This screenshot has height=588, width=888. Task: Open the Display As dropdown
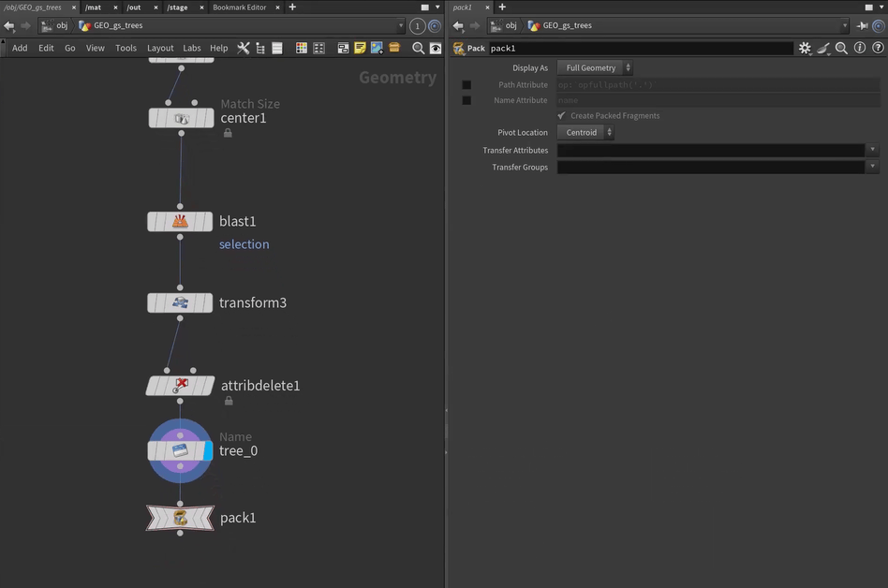click(595, 68)
